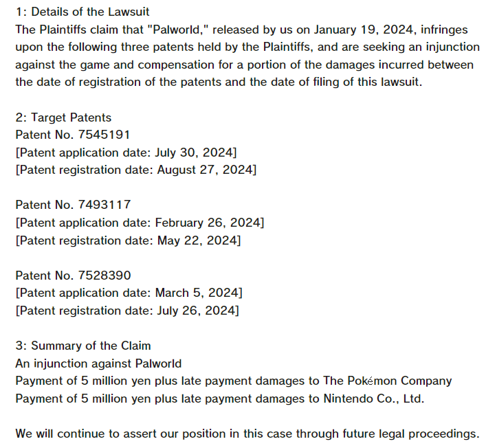Click the line "An injunction against Palworld"
This screenshot has width=497, height=448.
98,363
